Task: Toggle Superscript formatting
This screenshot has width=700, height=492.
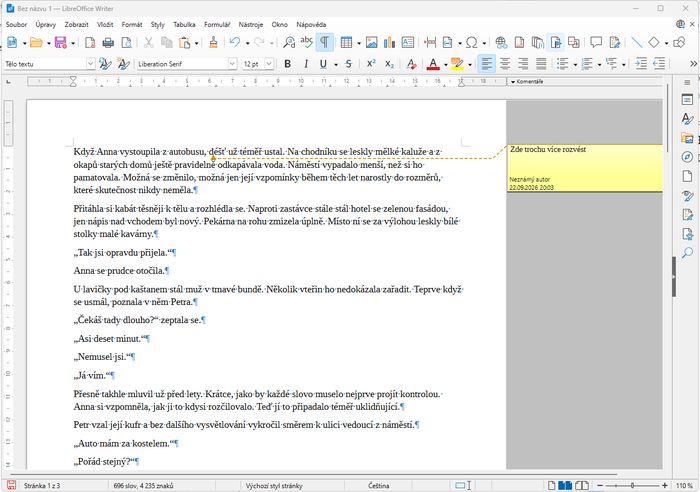Action: 371,64
